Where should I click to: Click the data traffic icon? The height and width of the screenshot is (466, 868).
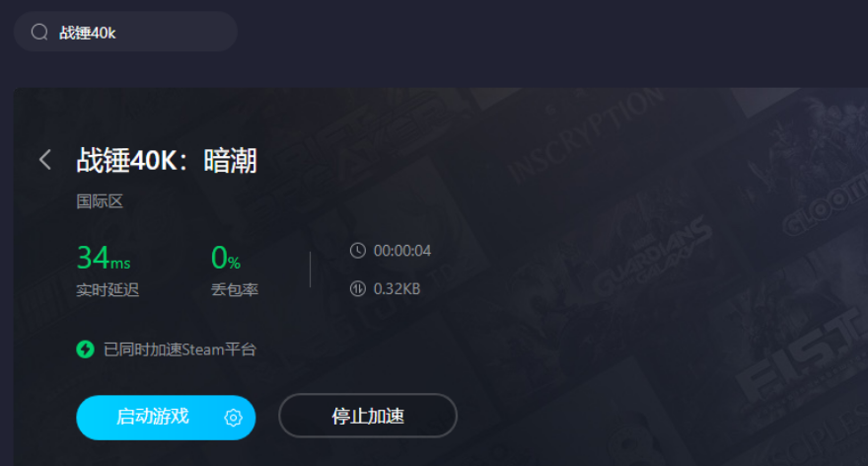(x=358, y=288)
